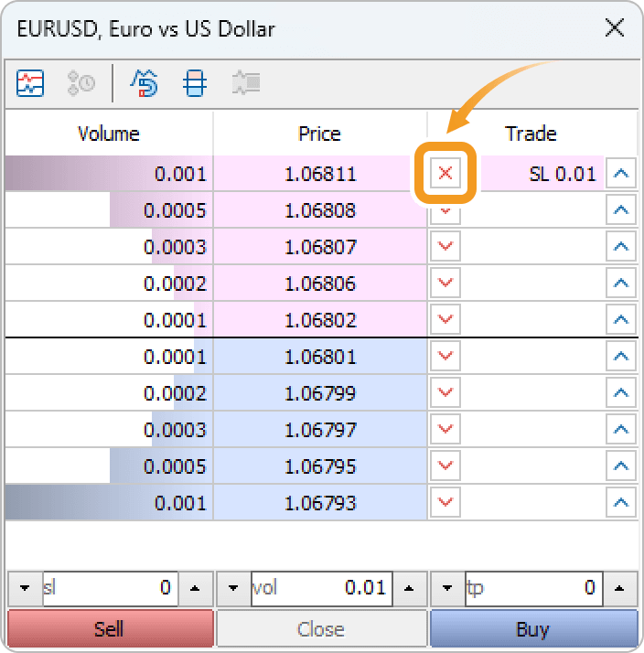Viewport: 644px width, 653px height.
Task: Increase the tp value with up stepper
Action: 620,588
